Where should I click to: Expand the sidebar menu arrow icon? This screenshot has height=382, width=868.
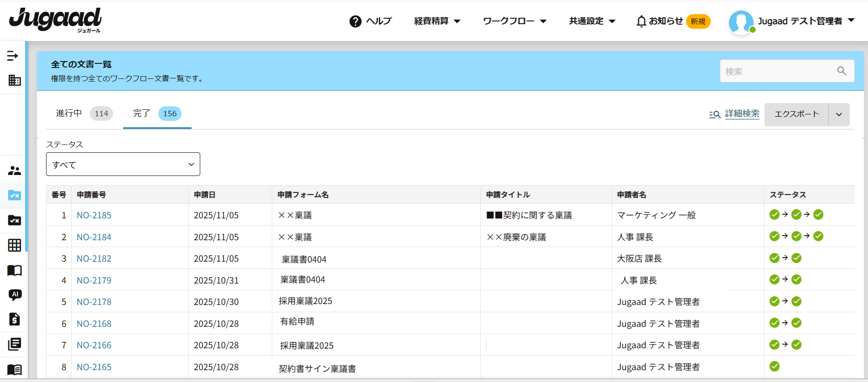13,56
